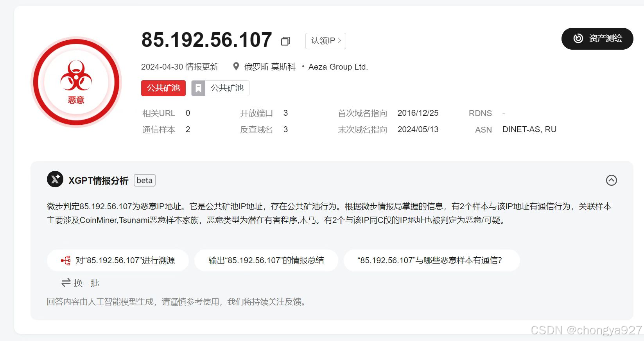This screenshot has width=644, height=341.
Task: Click the 俄罗斯 莫斯科 location text
Action: point(270,67)
